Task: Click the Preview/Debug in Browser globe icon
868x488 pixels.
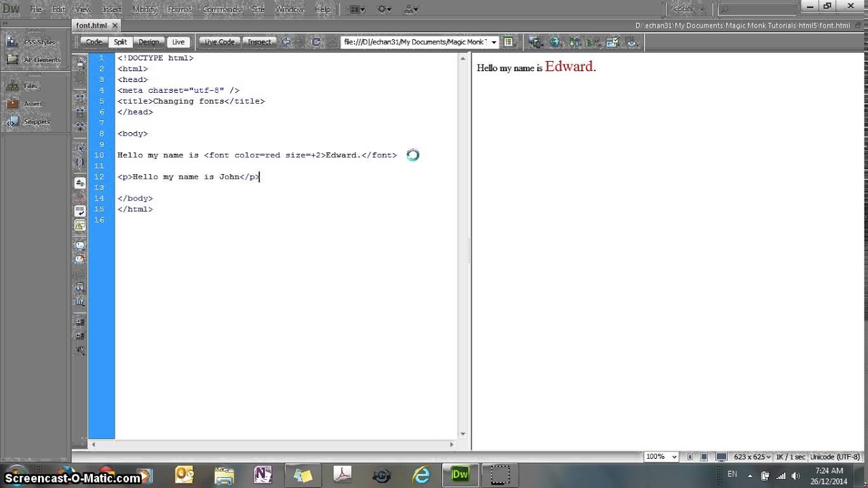Action: (555, 42)
